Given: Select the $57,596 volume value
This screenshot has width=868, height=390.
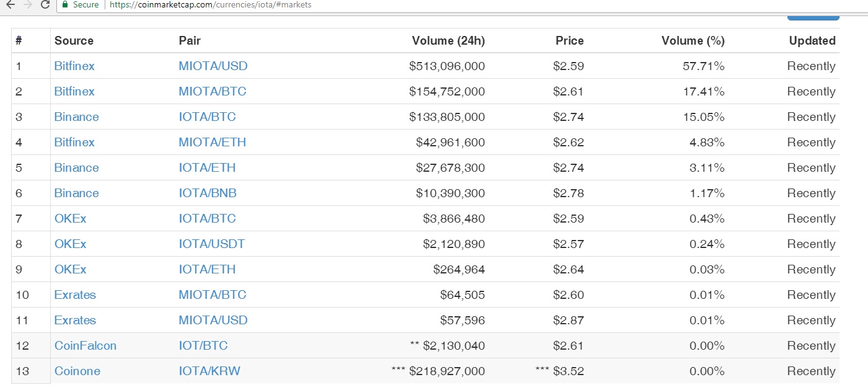Looking at the screenshot, I should [x=462, y=320].
